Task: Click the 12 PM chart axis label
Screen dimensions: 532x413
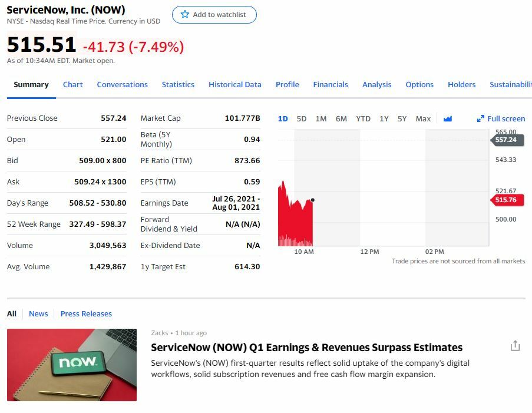Action: (369, 252)
